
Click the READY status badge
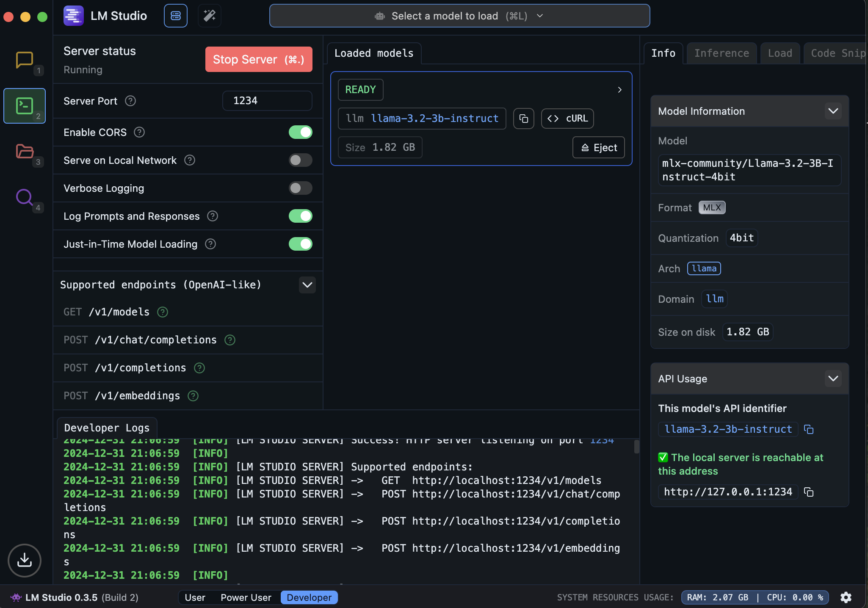[x=361, y=90]
